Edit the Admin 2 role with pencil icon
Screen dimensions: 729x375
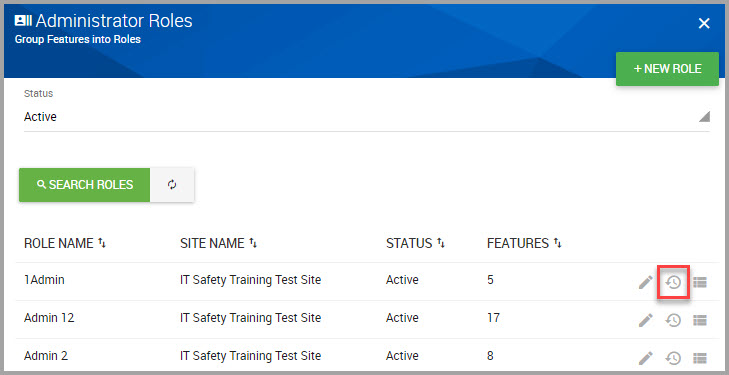click(645, 358)
